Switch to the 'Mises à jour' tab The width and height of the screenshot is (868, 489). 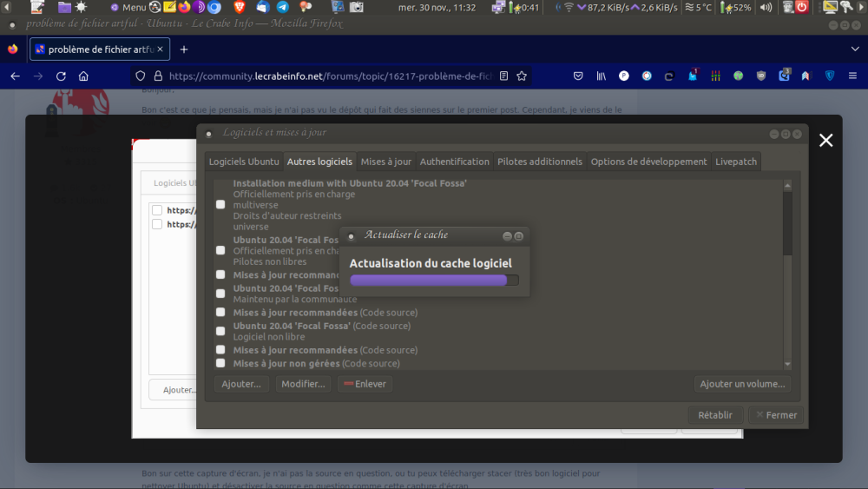(386, 162)
